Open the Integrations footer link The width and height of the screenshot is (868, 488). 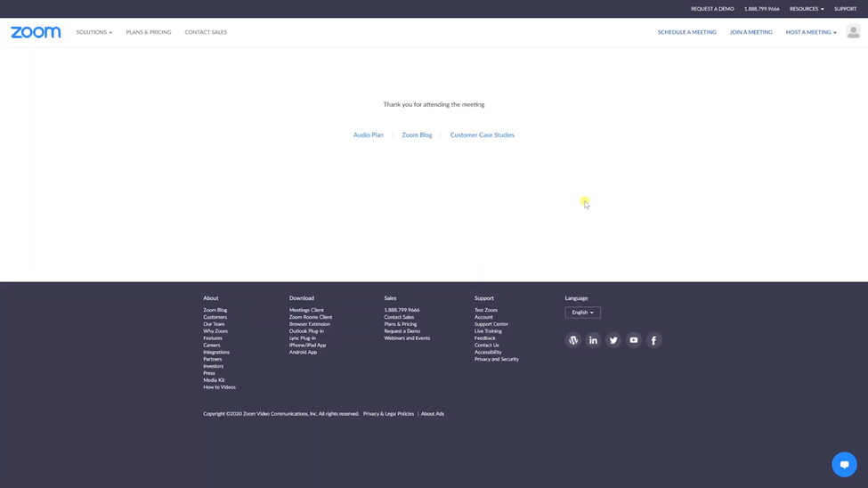pyautogui.click(x=216, y=353)
